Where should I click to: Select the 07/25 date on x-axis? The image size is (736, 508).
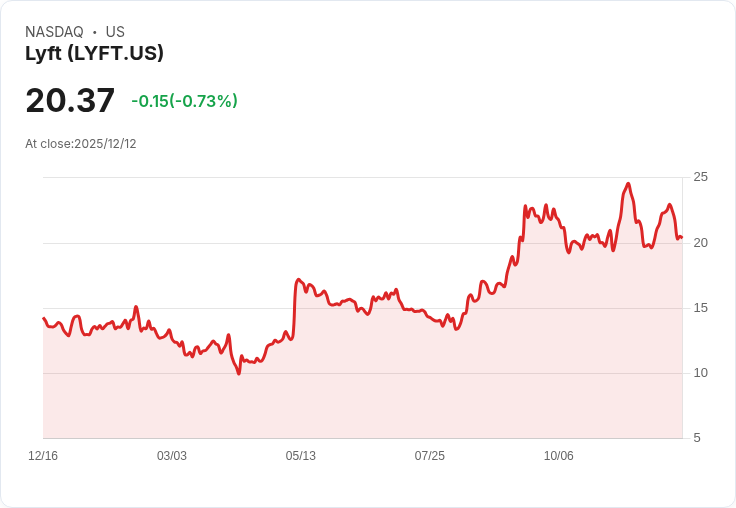click(429, 455)
